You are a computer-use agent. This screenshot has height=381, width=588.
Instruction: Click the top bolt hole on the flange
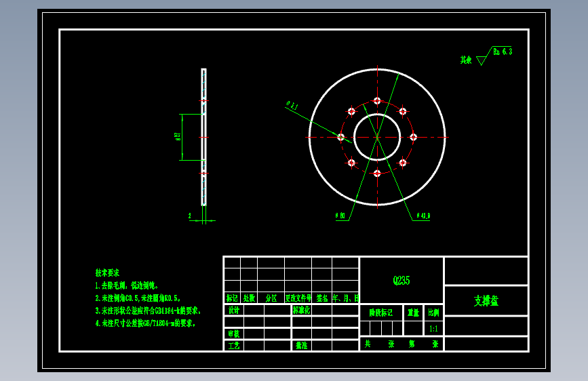coord(377,101)
